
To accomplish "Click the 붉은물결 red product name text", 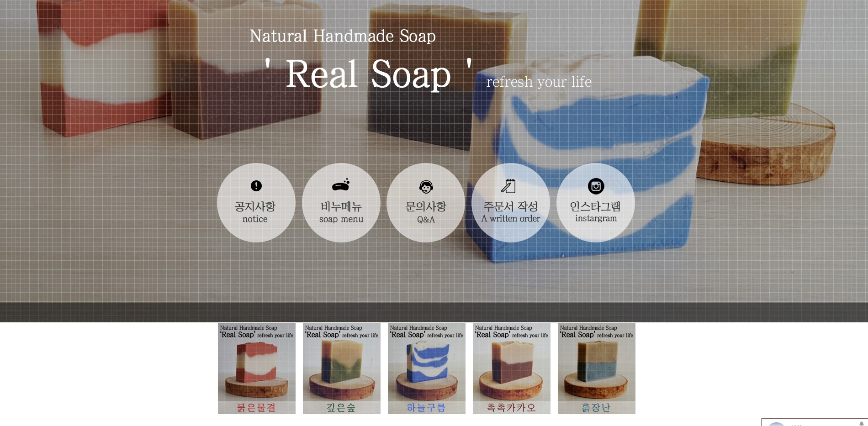I will pyautogui.click(x=256, y=407).
